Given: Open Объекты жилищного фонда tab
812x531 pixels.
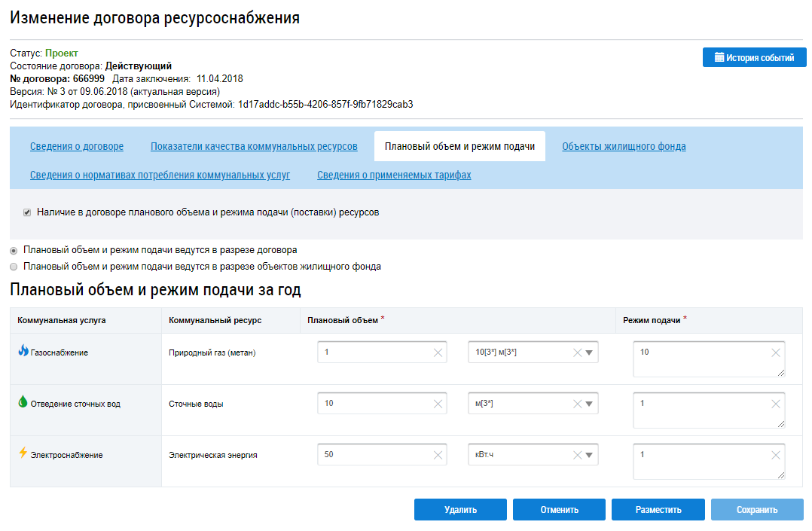Looking at the screenshot, I should tap(624, 147).
